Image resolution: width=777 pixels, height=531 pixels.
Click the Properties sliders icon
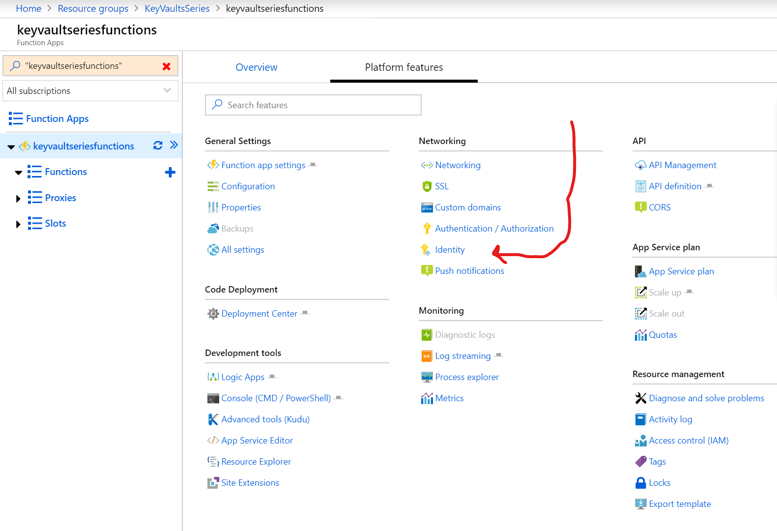(x=213, y=208)
